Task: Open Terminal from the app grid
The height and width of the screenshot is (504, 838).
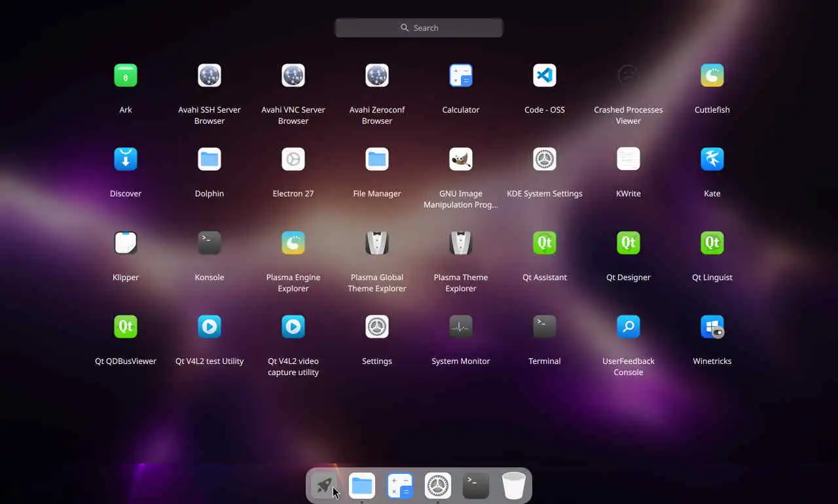Action: (x=545, y=327)
